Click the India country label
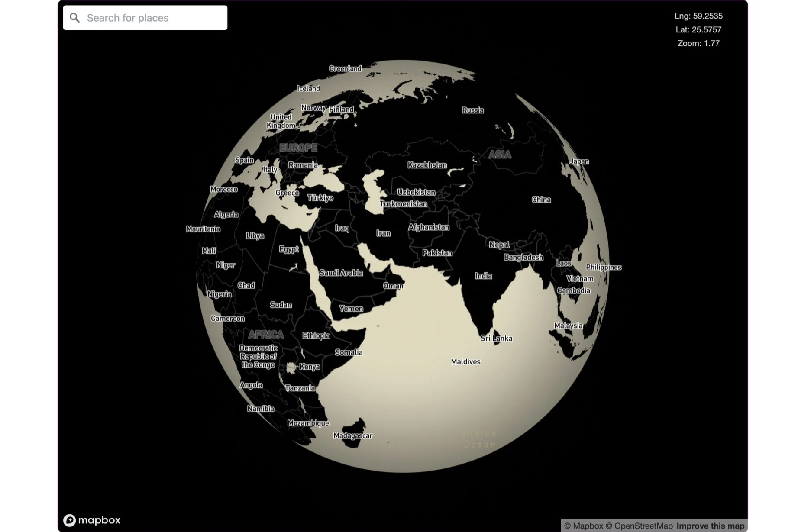Screen dimensions: 798x532 pos(483,276)
